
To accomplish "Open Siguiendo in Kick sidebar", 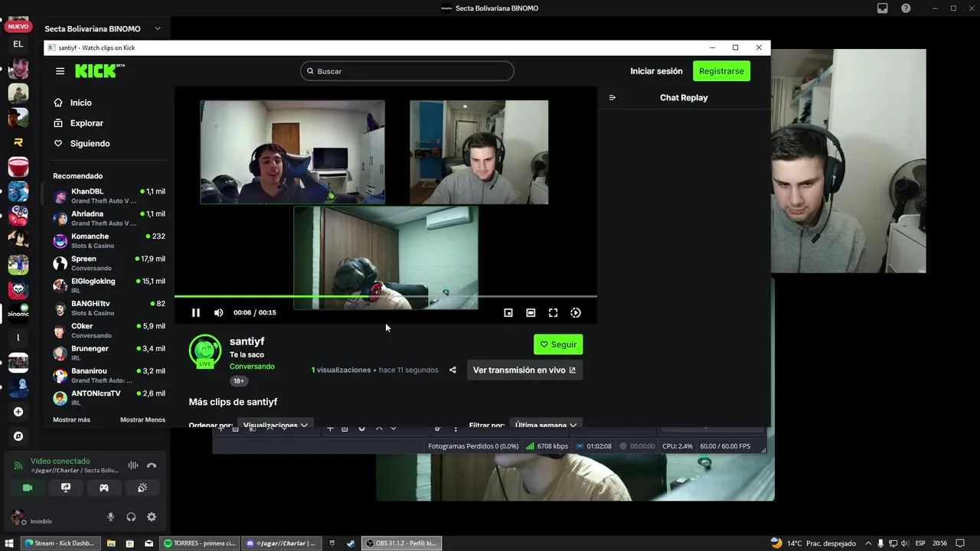I will [90, 144].
